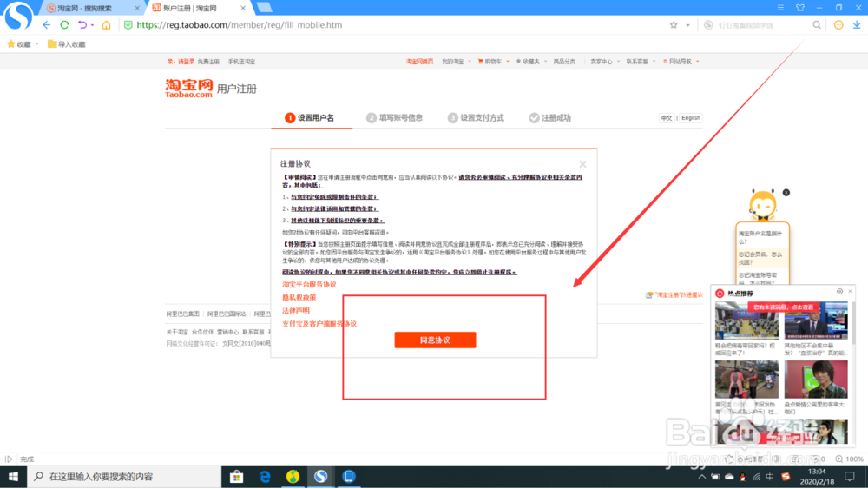Viewport: 868px width, 489px height.
Task: Expand the 购物车 cart menu
Action: (493, 62)
